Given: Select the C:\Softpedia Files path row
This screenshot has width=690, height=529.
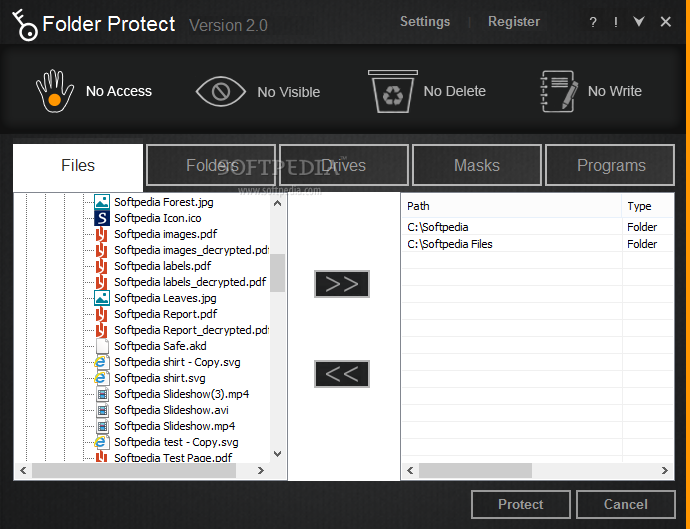Looking at the screenshot, I should [538, 244].
